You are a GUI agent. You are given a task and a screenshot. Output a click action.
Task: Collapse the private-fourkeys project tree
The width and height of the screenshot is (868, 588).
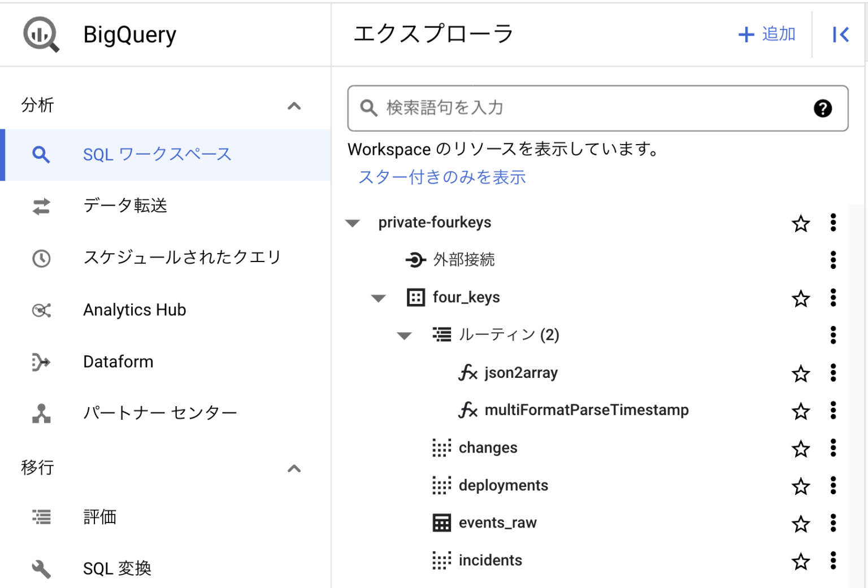352,223
